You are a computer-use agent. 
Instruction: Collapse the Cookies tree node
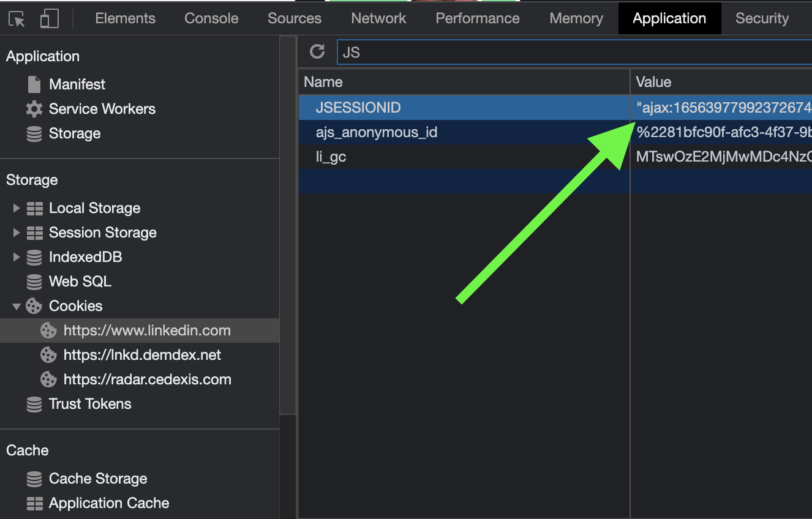17,306
